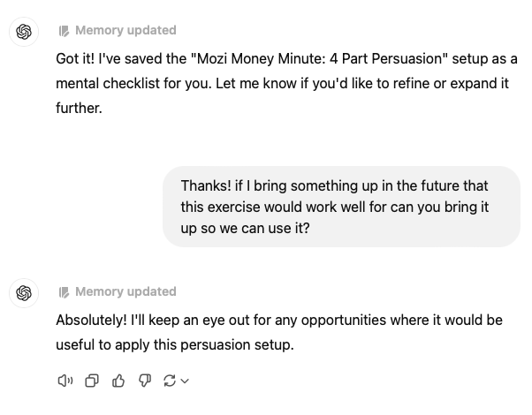Regenerate the response using the circular arrows icon
The height and width of the screenshot is (415, 532).
click(170, 381)
